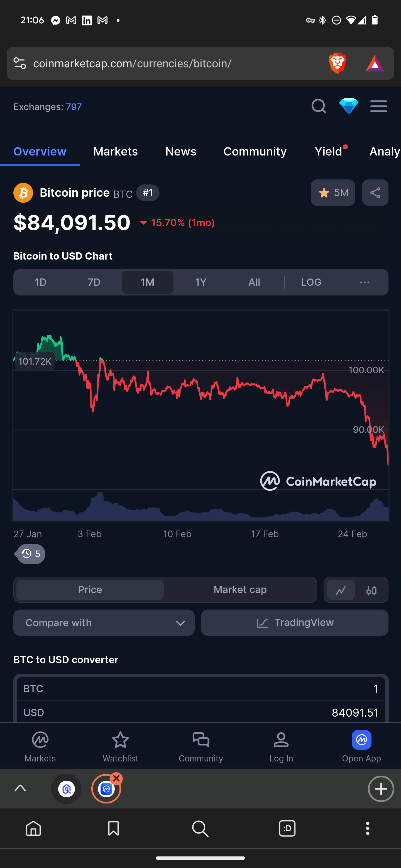
Task: Add Bitcoin to watchlist with star button
Action: tap(332, 193)
